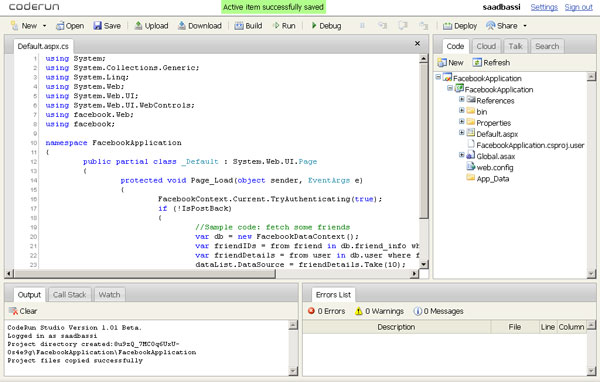Close the Default.aspx.cs editor with the X
Viewport: 600px width, 382px height.
click(417, 44)
